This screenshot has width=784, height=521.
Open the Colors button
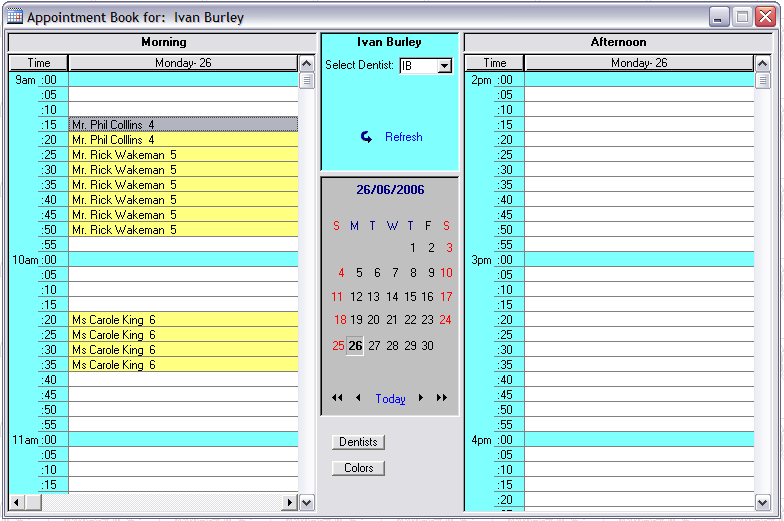[358, 468]
